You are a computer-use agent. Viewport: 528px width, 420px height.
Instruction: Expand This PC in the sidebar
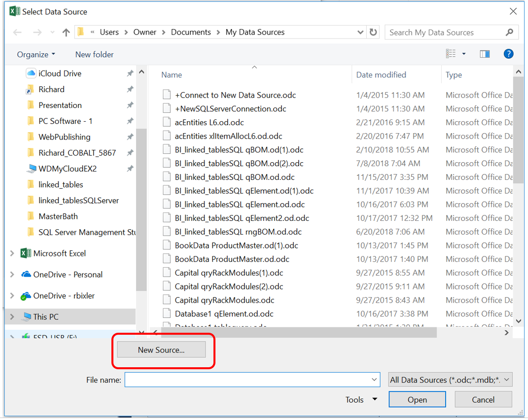(11, 316)
